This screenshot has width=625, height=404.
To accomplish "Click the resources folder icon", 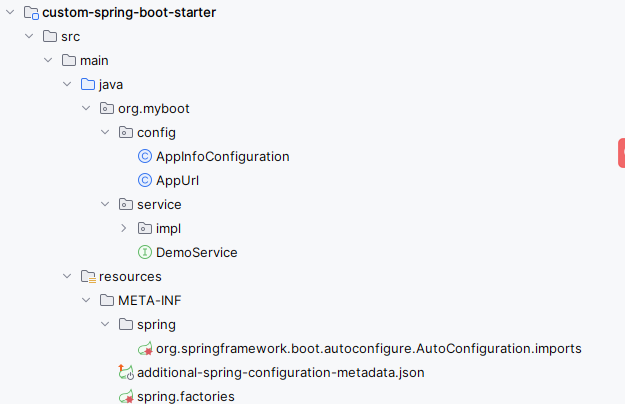I will (x=88, y=277).
